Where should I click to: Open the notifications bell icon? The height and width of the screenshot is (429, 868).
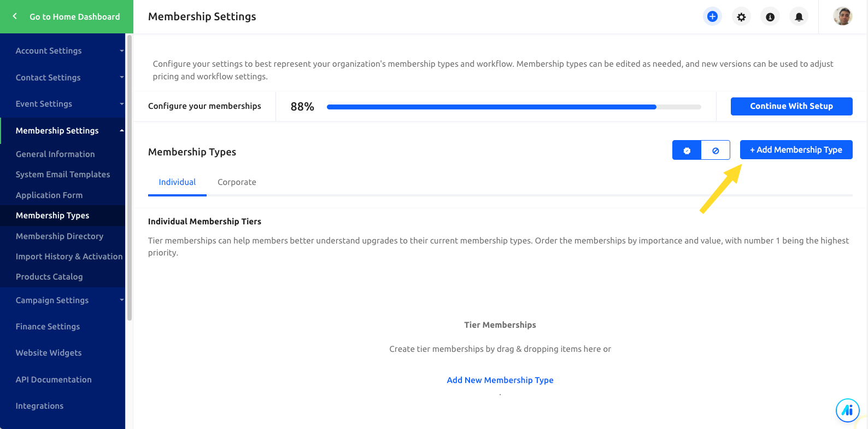pos(799,17)
